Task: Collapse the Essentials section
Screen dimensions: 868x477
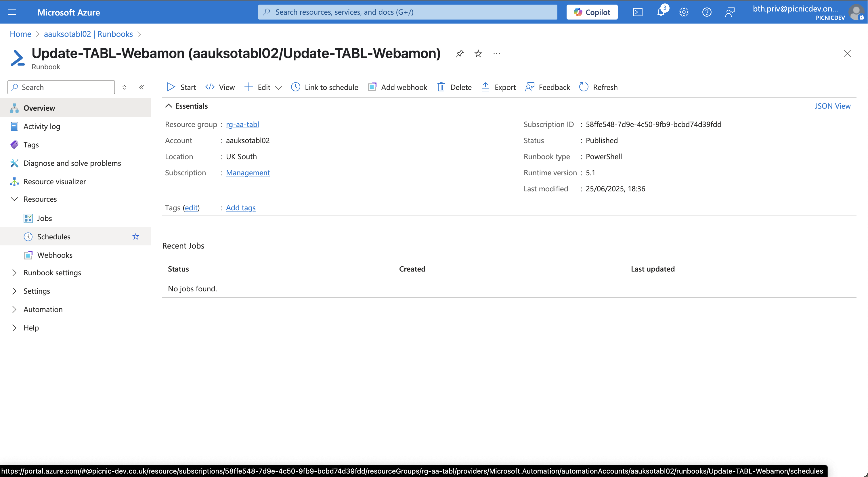Action: [186, 106]
